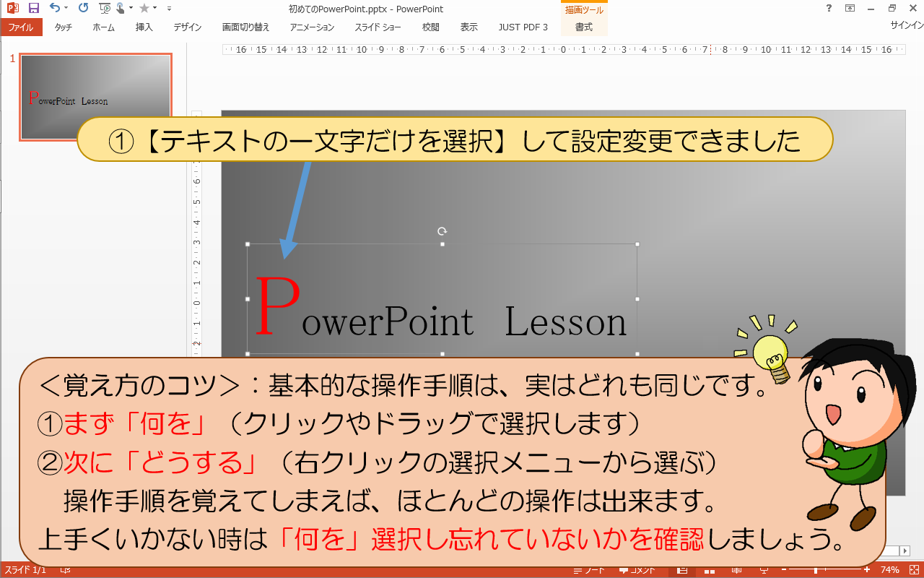
Task: Expand the dropdown next to the star icon
Action: tap(154, 9)
